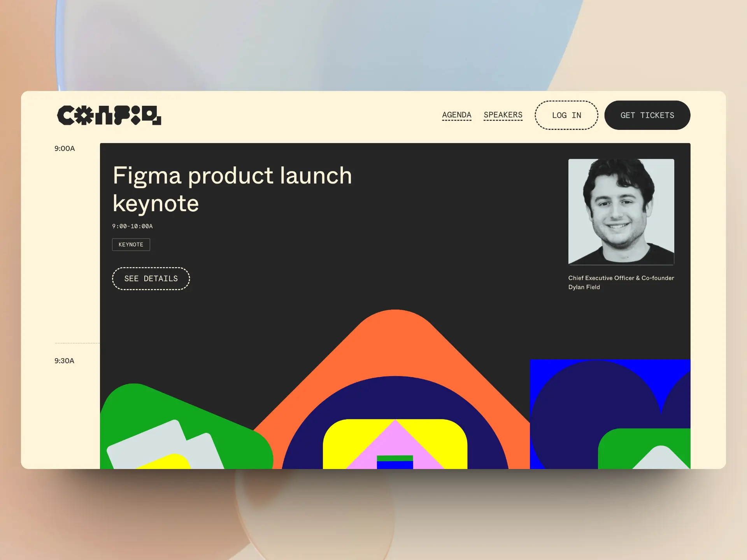747x560 pixels.
Task: Click the orange rounded triangle shape
Action: [x=395, y=342]
